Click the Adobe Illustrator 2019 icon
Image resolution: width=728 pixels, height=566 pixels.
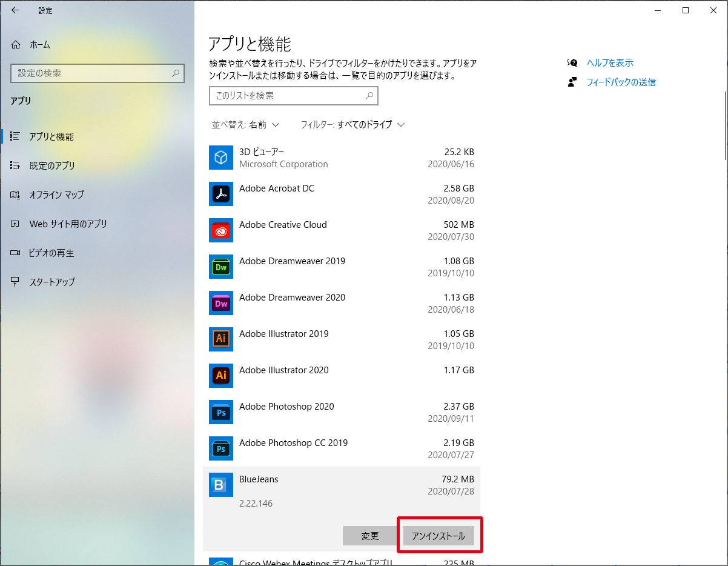[221, 339]
